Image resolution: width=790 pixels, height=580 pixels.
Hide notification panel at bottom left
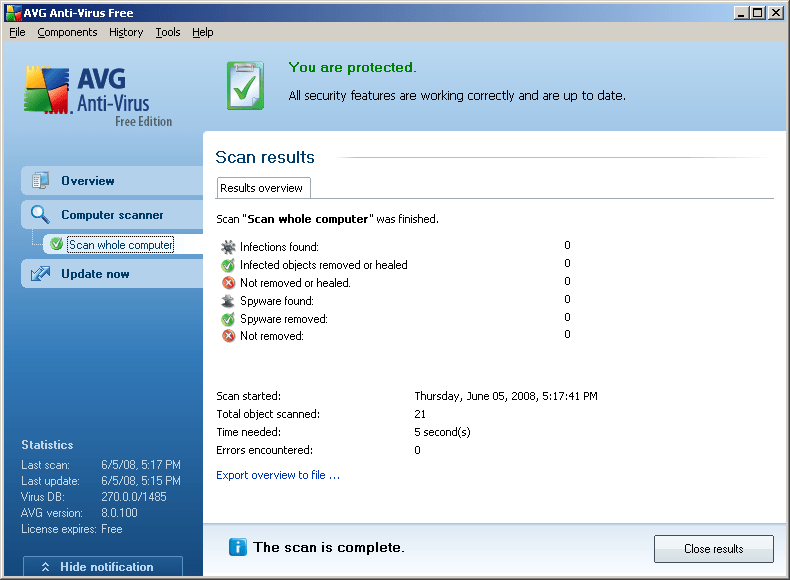[103, 566]
